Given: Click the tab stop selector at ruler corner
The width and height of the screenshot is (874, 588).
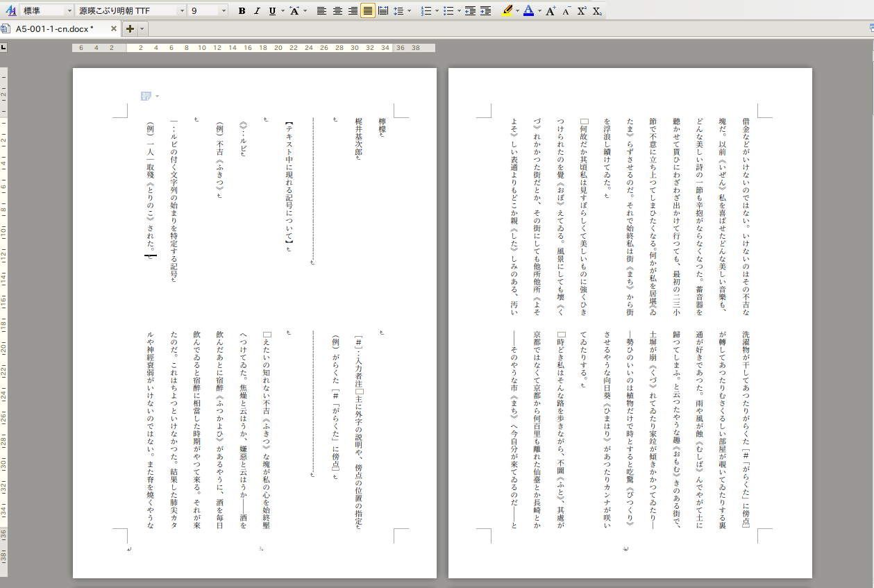Looking at the screenshot, I should tap(3, 48).
